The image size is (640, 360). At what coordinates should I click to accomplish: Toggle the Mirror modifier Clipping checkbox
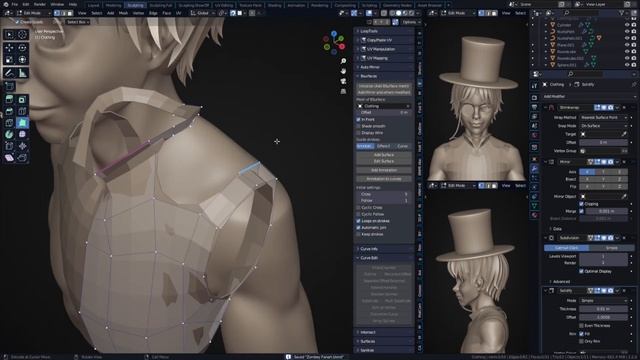pos(582,204)
